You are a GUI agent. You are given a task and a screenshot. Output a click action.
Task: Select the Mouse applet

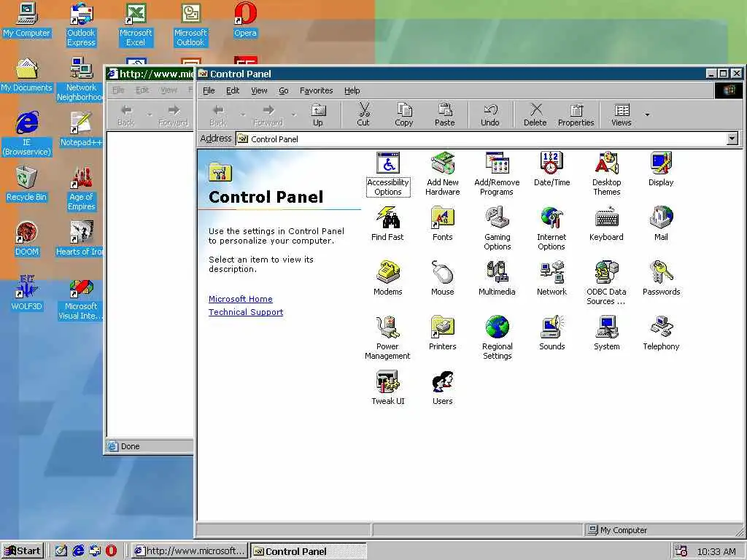click(x=443, y=279)
